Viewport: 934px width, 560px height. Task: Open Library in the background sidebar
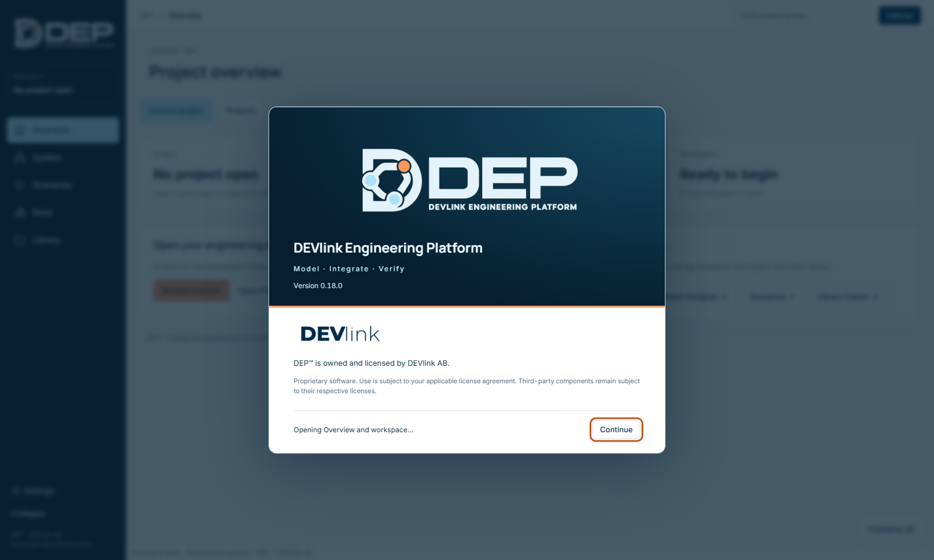[63, 240]
